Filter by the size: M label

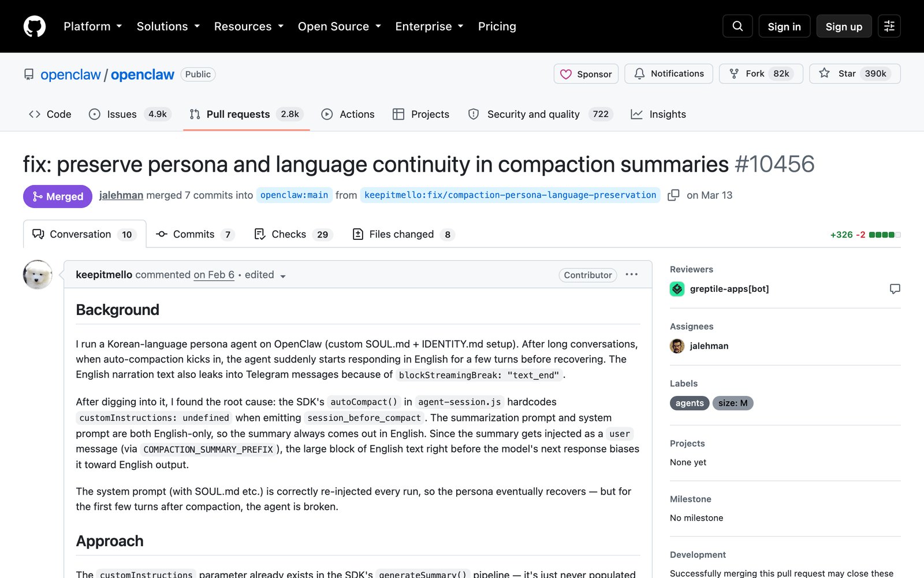pyautogui.click(x=733, y=403)
